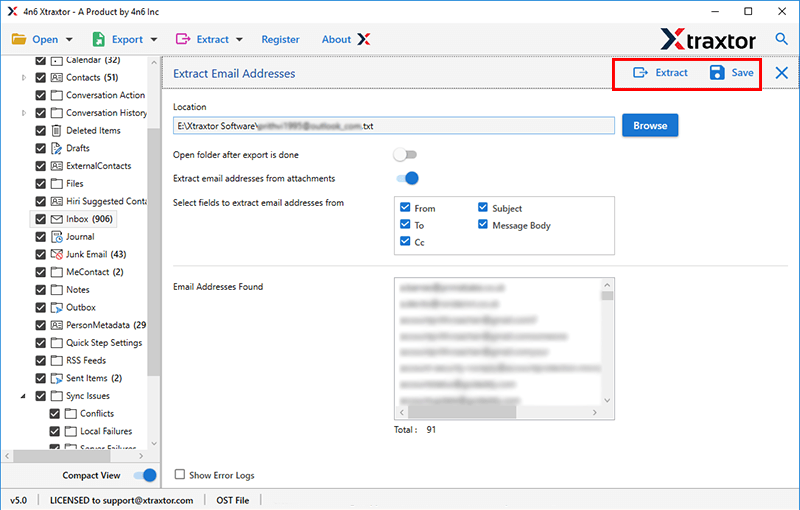Click the folder tree vertical scrollbar
The height and width of the screenshot is (510, 800).
(x=154, y=251)
